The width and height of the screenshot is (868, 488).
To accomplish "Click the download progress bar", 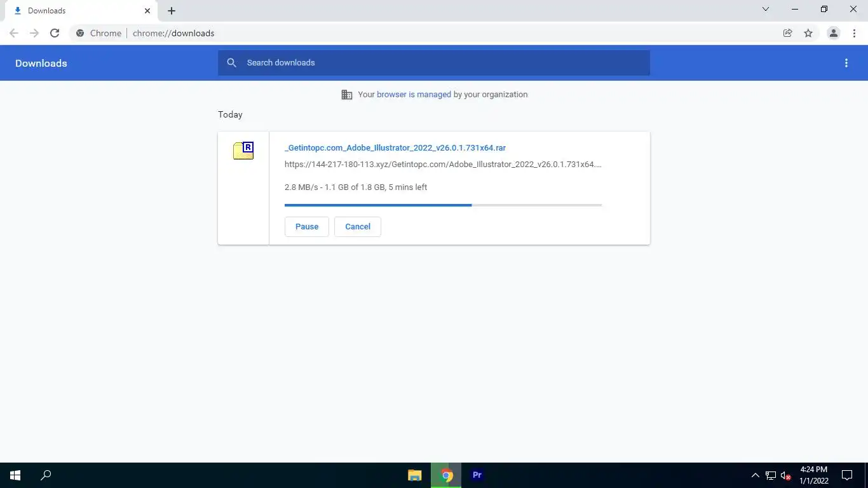I will pos(443,205).
